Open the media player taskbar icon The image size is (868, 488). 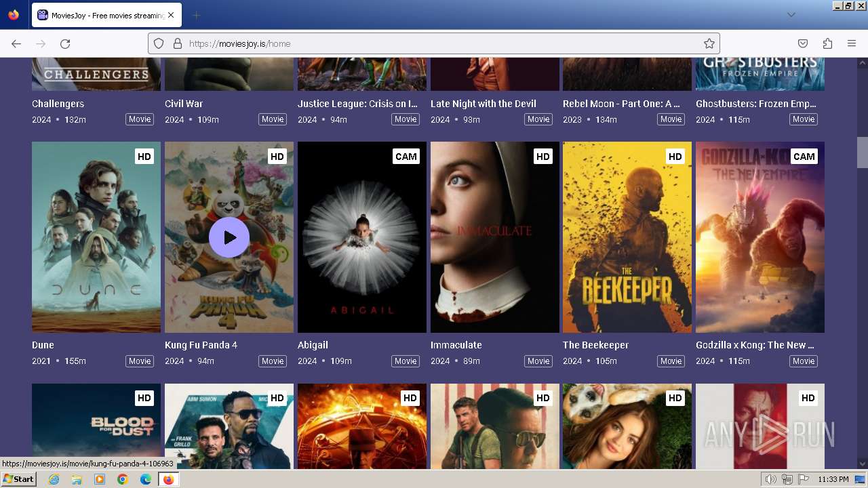tap(100, 479)
